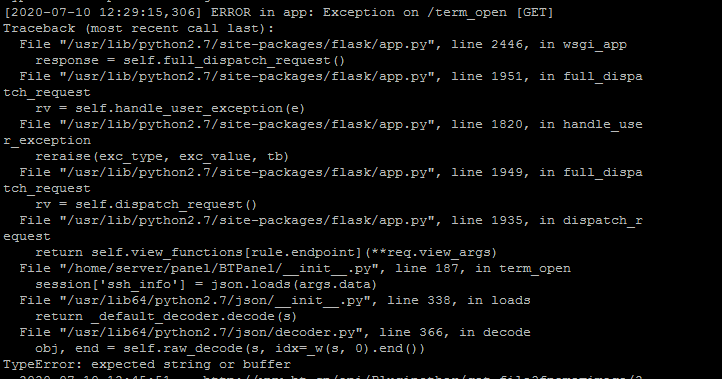Click the json/__init__.py path, line 338
Viewport: 722px width, 379px height.
pyautogui.click(x=215, y=301)
